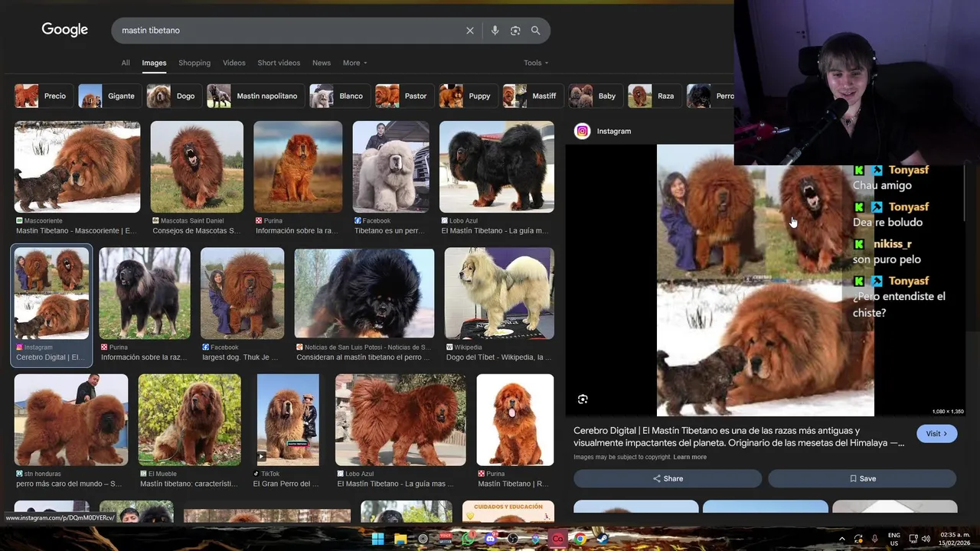Open the Lobo Azul black mastiff thumbnail
The width and height of the screenshot is (980, 551).
pyautogui.click(x=497, y=167)
